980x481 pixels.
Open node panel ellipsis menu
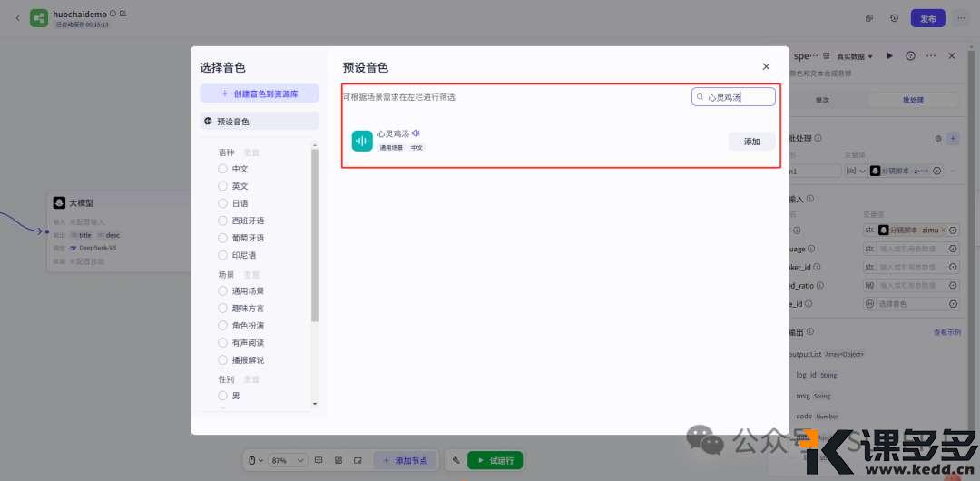click(x=931, y=55)
